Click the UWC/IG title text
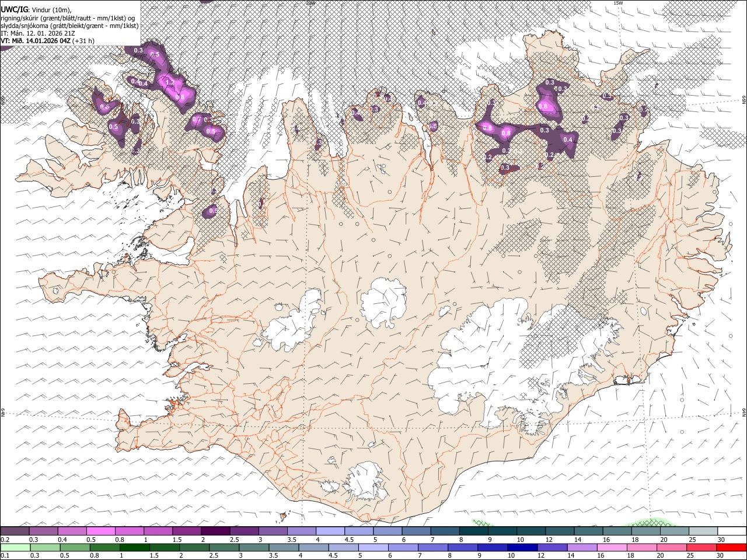747x560 pixels. pyautogui.click(x=14, y=9)
